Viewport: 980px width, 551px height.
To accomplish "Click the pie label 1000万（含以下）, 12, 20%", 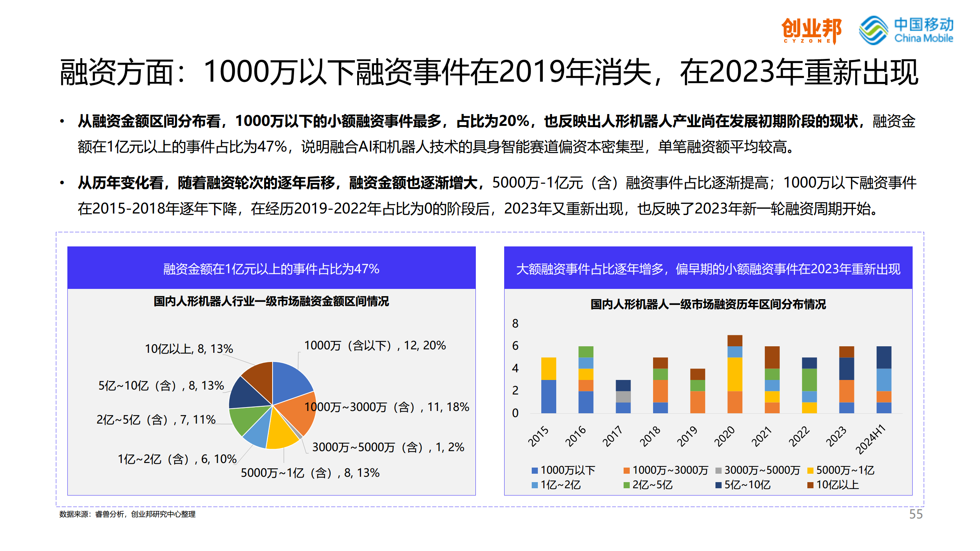I will pyautogui.click(x=375, y=346).
